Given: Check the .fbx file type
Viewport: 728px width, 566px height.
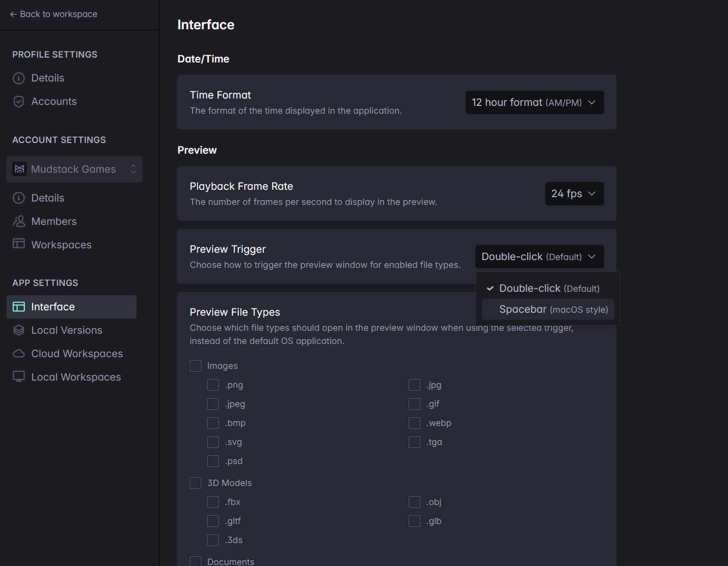Looking at the screenshot, I should pos(213,502).
